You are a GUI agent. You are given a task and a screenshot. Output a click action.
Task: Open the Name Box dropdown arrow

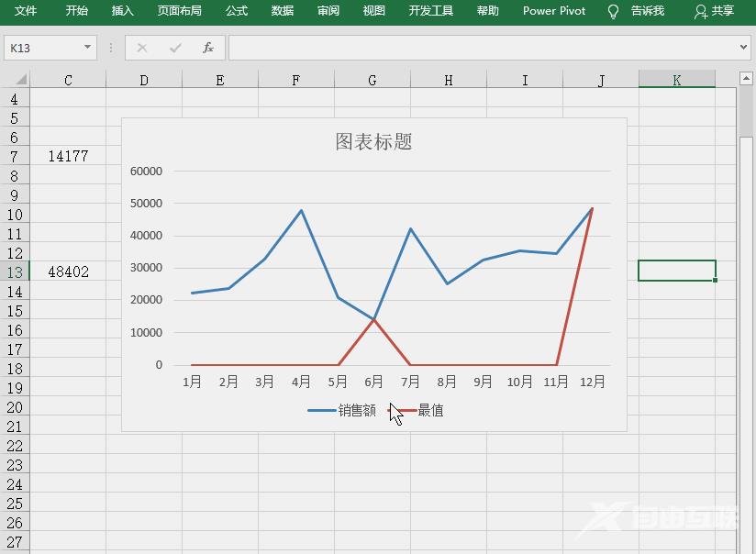85,47
